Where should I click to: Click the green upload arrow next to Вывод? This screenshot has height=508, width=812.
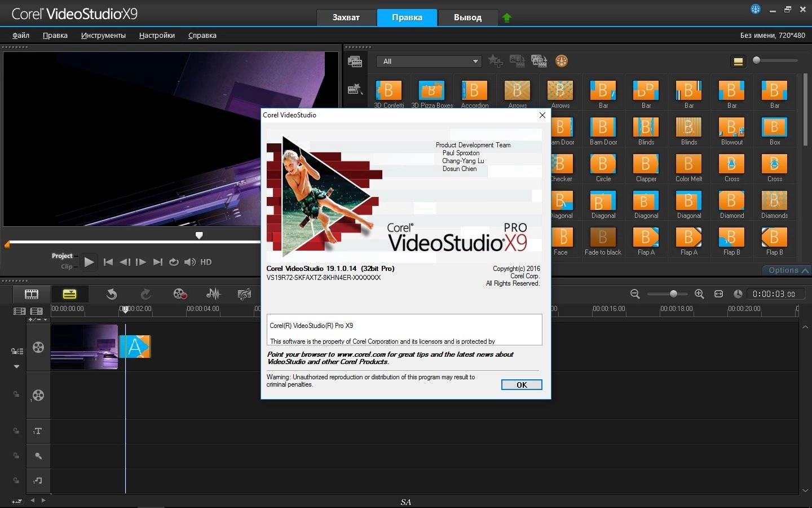pyautogui.click(x=506, y=17)
